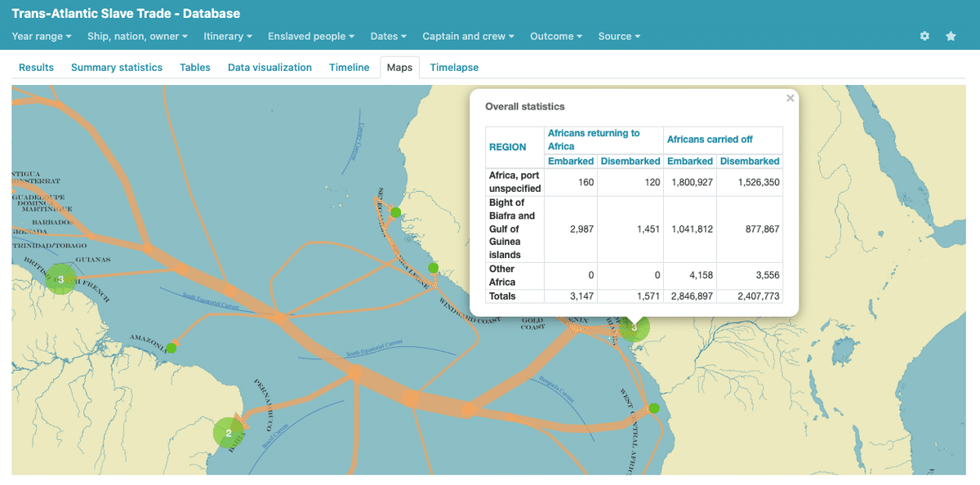Click the green dot at West Central Africa
Screen dimensions: 980x485
(x=654, y=408)
